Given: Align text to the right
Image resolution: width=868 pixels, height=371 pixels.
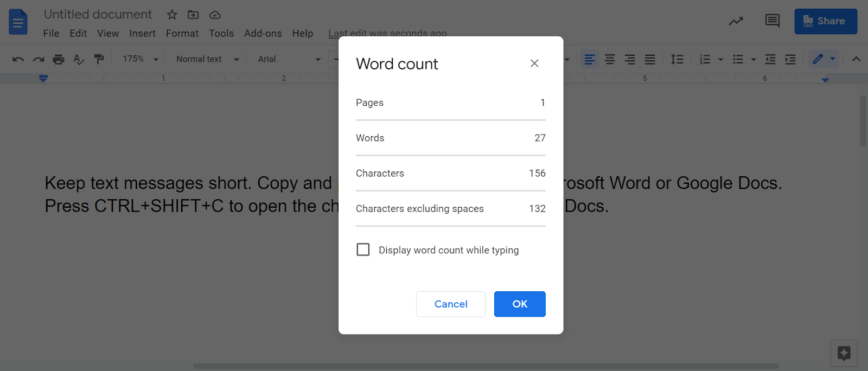Looking at the screenshot, I should (630, 59).
